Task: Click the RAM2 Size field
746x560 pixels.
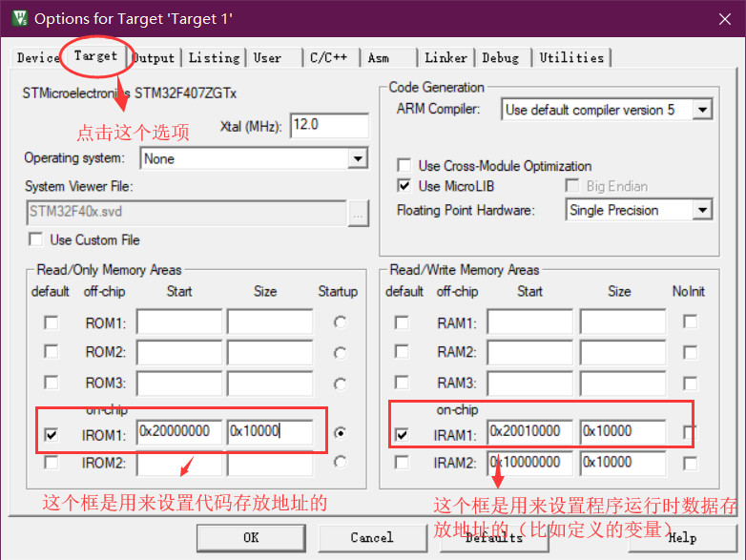Action: pos(623,353)
